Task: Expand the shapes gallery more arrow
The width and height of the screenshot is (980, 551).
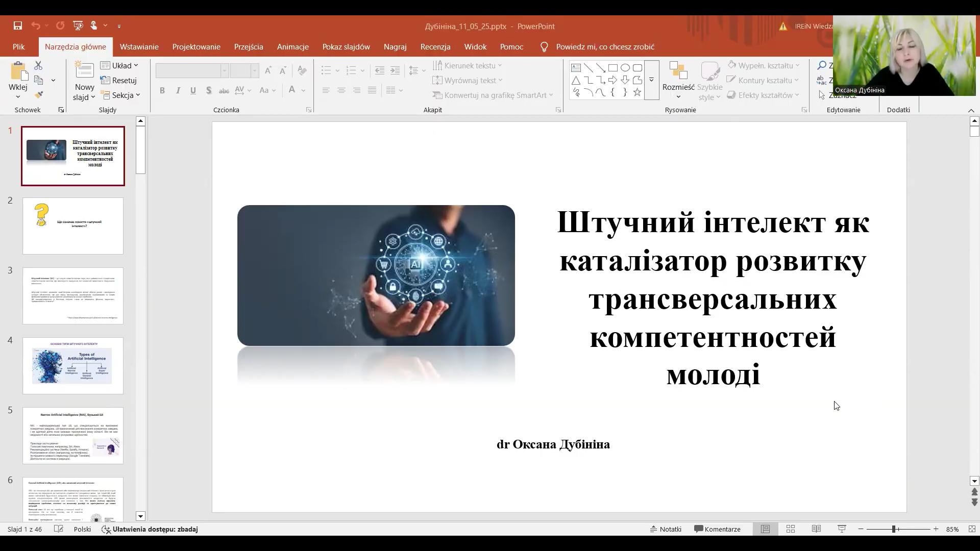Action: click(651, 80)
